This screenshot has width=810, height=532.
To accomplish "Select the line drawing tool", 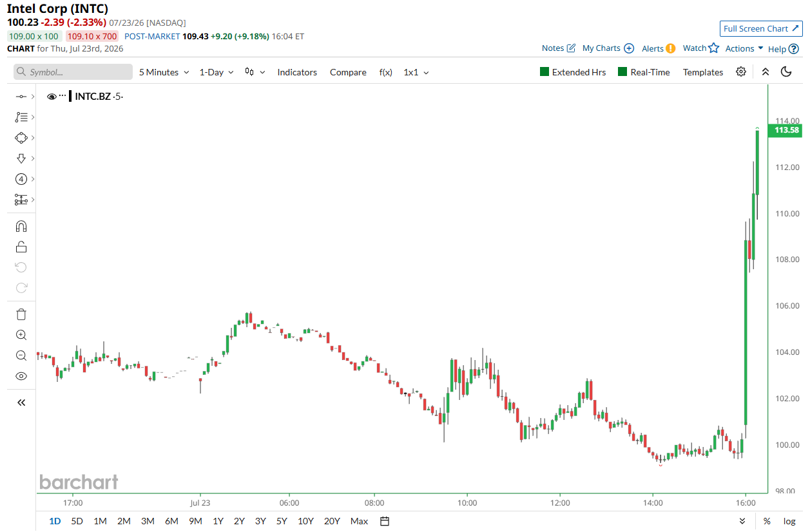I will point(21,97).
